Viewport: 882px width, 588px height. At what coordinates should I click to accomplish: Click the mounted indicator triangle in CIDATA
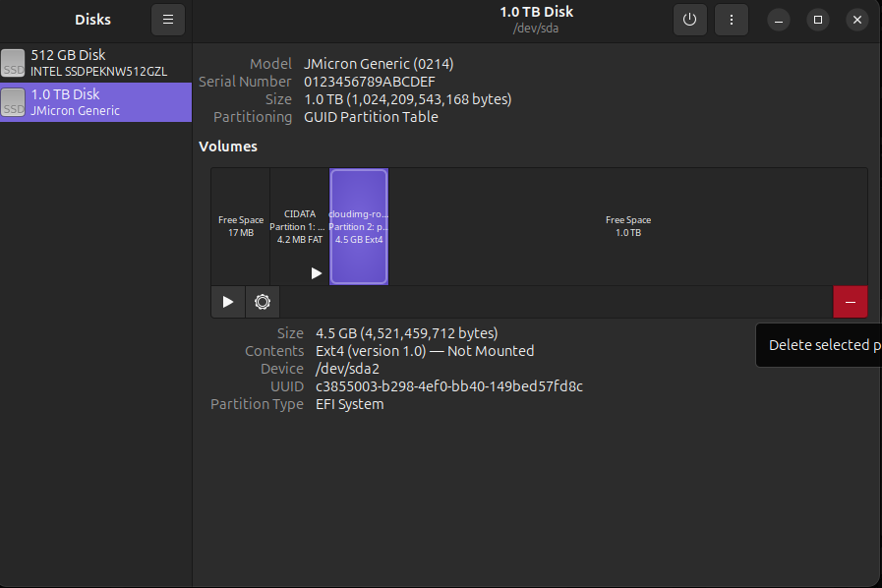316,273
